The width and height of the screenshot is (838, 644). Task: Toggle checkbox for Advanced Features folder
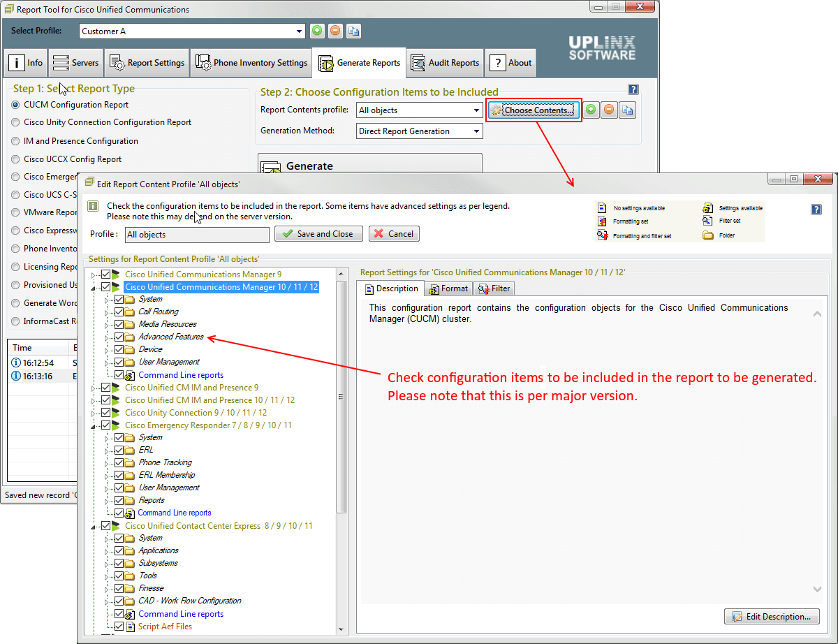click(x=119, y=337)
